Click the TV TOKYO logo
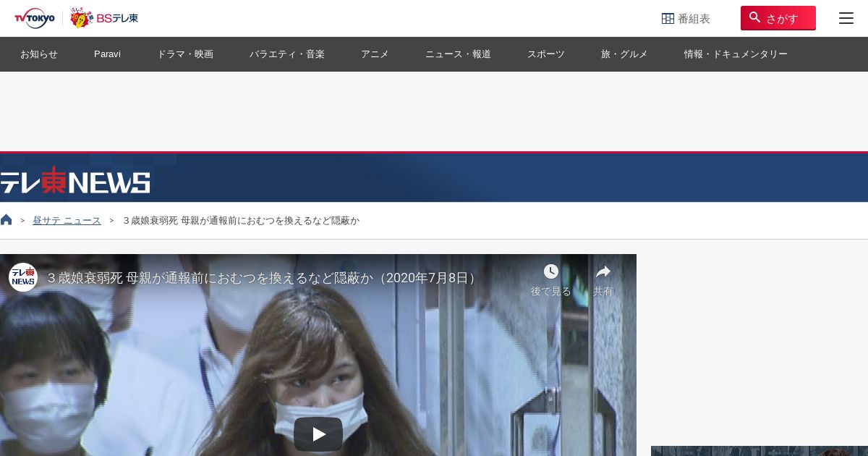 35,18
